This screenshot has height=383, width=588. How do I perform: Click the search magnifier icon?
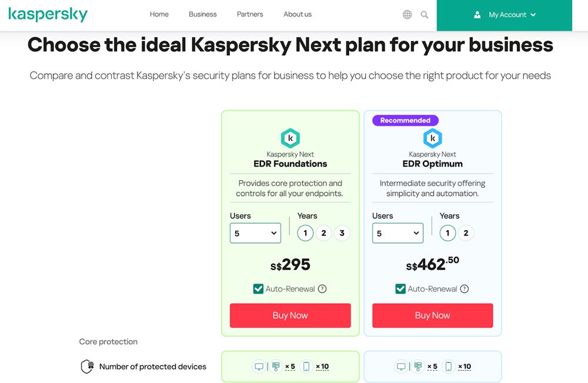[425, 15]
